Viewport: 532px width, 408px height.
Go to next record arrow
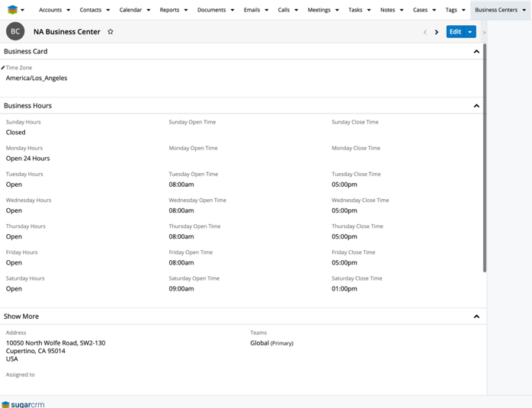[437, 32]
